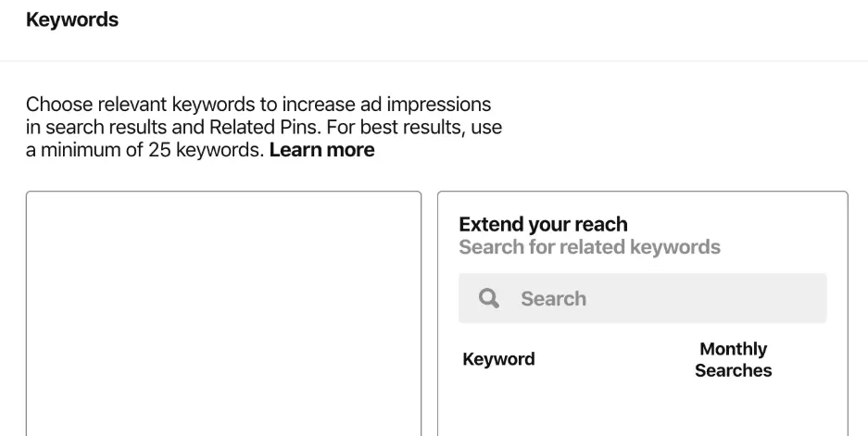This screenshot has height=436, width=868.
Task: Click the words search results in description
Action: pyautogui.click(x=101, y=127)
